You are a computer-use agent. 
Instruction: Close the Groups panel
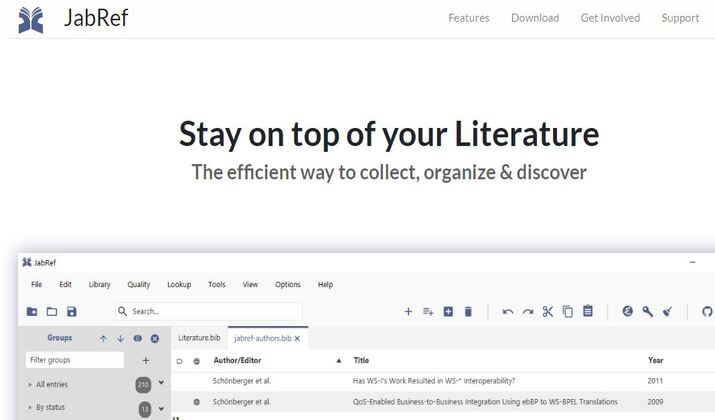pos(155,338)
